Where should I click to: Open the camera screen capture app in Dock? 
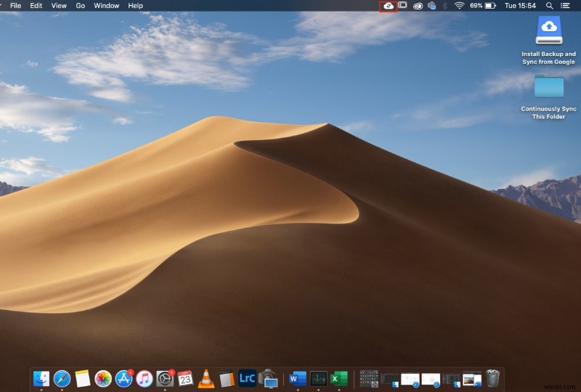(x=268, y=379)
